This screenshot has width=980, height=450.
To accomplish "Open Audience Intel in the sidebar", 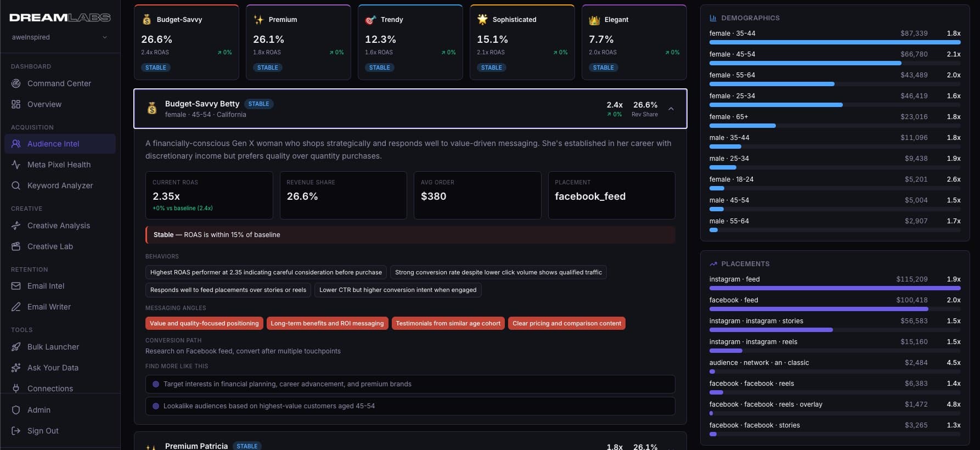I will click(53, 144).
